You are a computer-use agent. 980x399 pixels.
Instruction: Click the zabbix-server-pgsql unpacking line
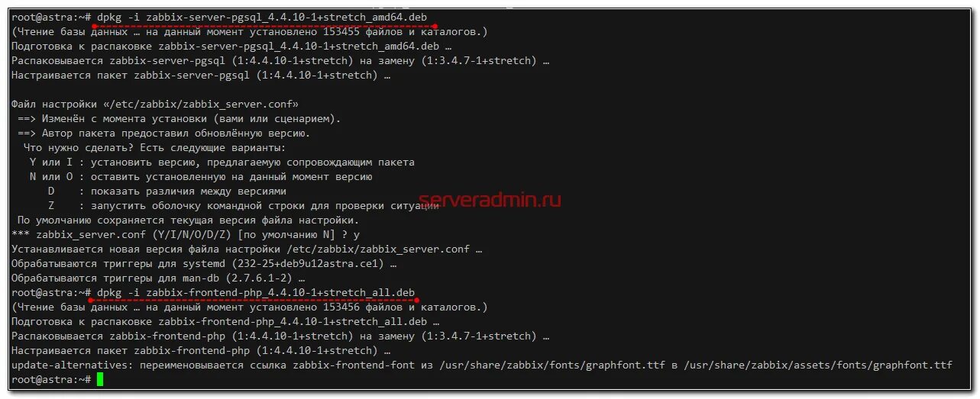pos(280,60)
